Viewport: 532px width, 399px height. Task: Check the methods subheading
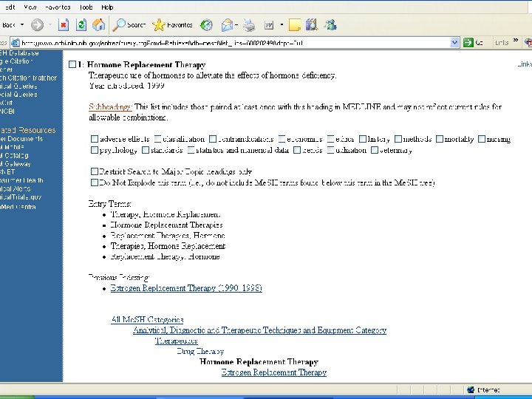click(x=398, y=139)
